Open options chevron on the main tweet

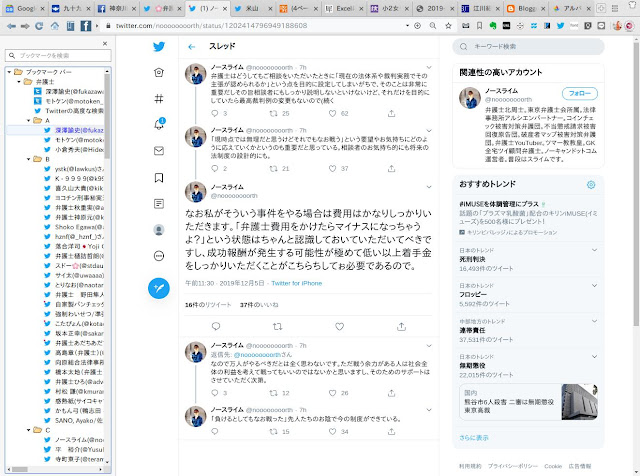[429, 187]
